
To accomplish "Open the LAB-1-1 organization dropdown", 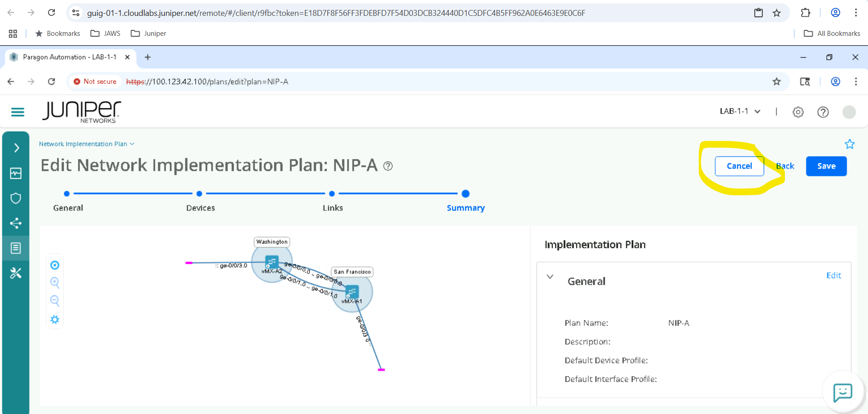I will point(740,112).
